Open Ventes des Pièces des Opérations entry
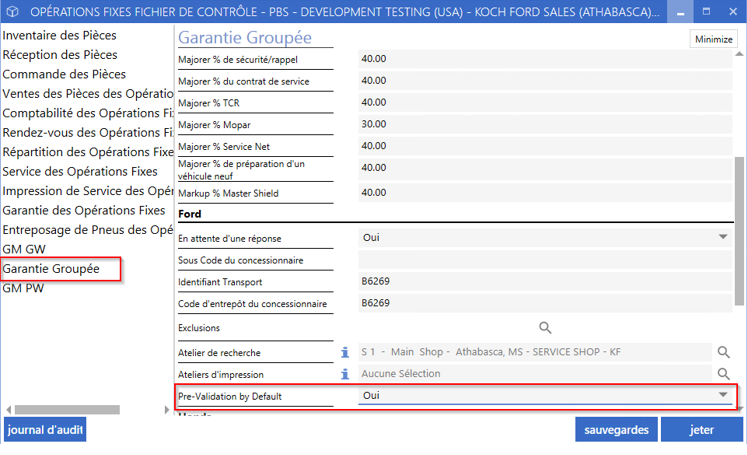This screenshot has height=455, width=747. point(88,94)
